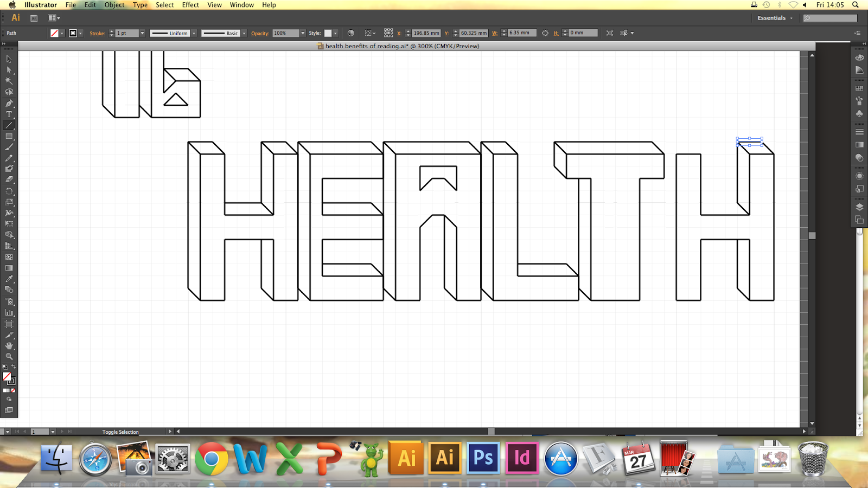The width and height of the screenshot is (868, 488).
Task: Select the Eraser tool
Action: [9, 179]
